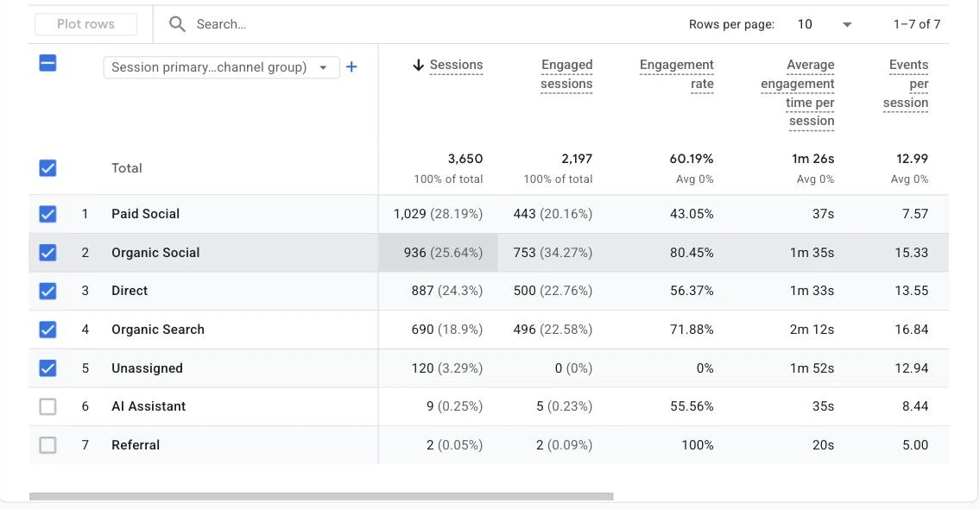
Task: Check the Referral row checkbox
Action: tap(47, 445)
